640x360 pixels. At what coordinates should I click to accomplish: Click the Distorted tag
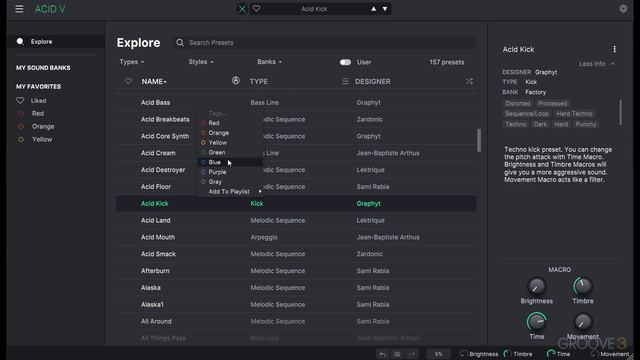click(518, 104)
